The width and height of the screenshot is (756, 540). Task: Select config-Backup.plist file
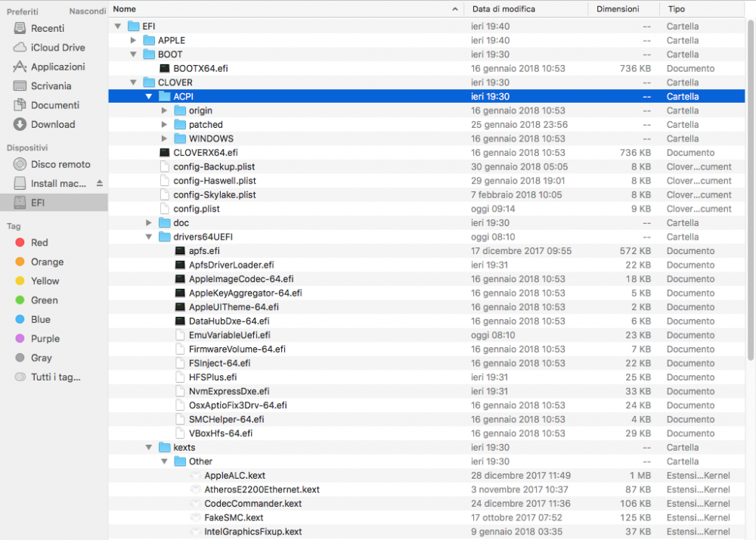click(x=426, y=167)
